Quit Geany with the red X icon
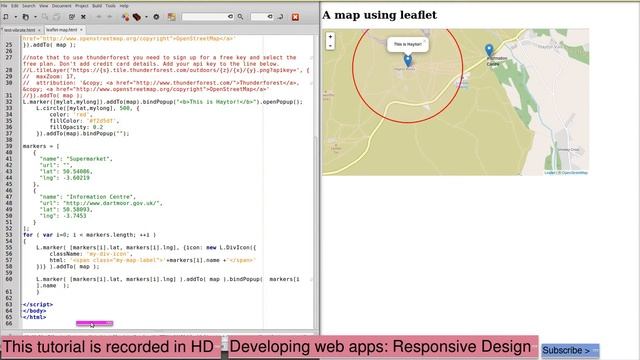This screenshot has height=360, width=640. point(296,17)
